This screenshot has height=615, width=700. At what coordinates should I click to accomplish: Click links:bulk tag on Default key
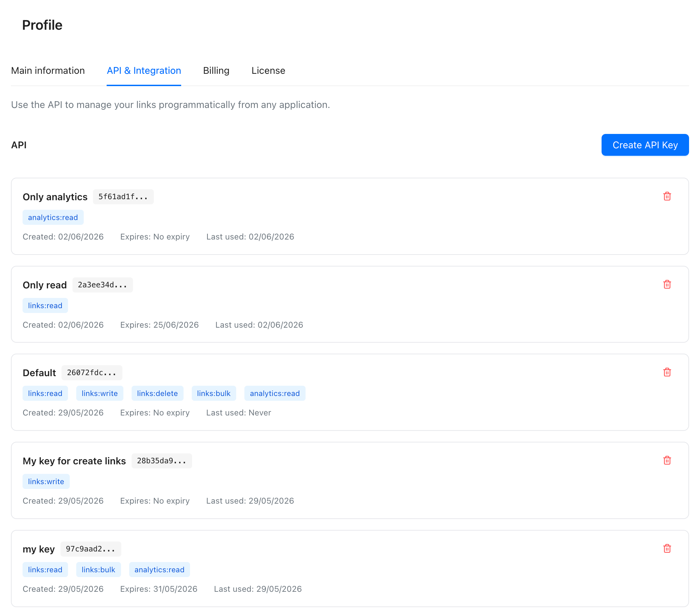tap(214, 394)
